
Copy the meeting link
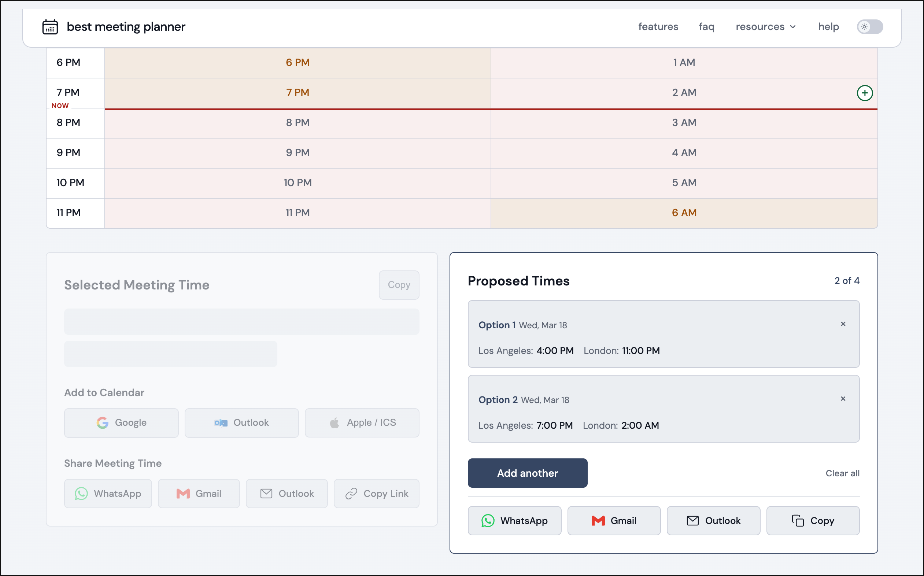click(376, 493)
